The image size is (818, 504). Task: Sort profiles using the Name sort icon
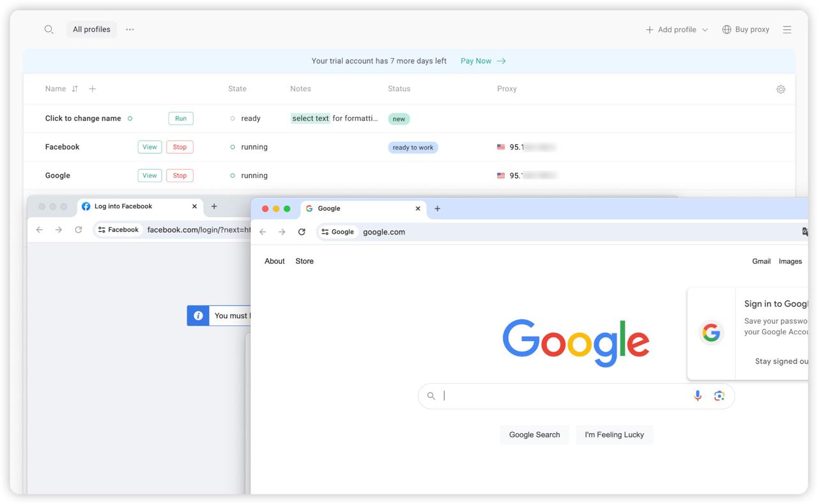[x=75, y=89]
